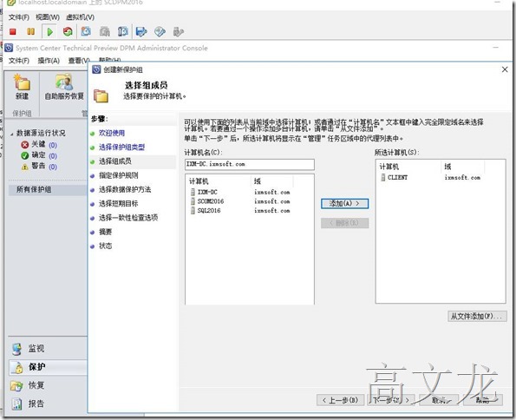Click the 域 header in the selected computers list
Screen dimensions: 516x420
[447, 167]
